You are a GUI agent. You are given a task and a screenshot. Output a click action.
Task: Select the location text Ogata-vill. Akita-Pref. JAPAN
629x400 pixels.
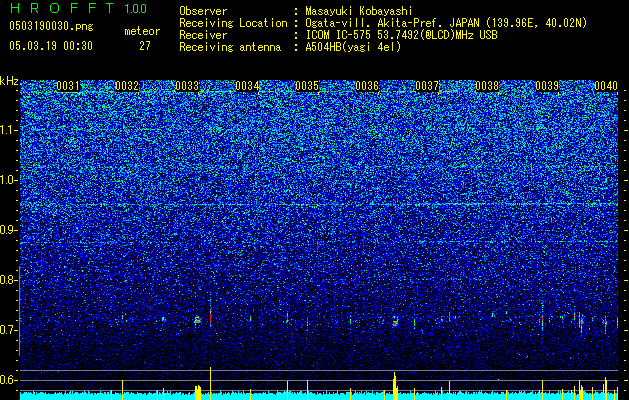pos(390,23)
